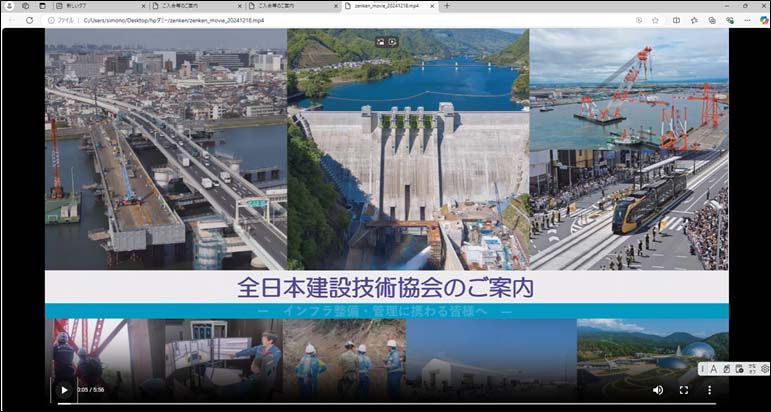Close the zenken_movie_20241218.mp4 tab
771x412 pixels.
pyautogui.click(x=432, y=6)
